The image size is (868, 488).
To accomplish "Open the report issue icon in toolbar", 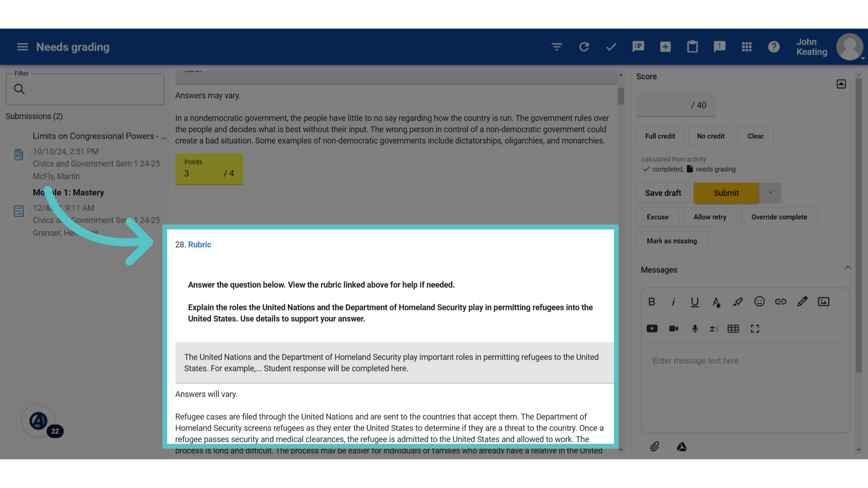I will (720, 47).
